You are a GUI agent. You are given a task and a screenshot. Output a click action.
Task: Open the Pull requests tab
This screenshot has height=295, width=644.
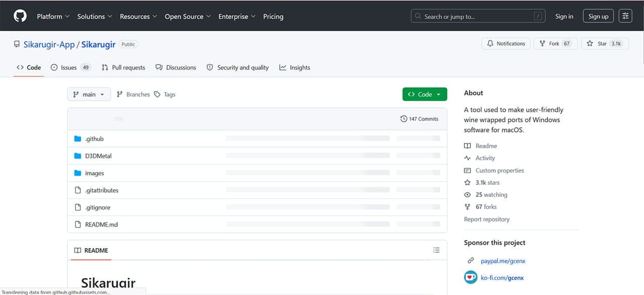click(x=123, y=67)
